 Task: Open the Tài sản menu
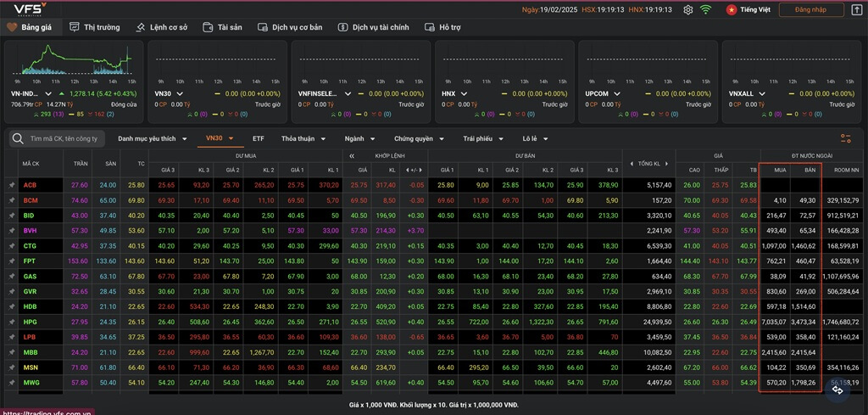point(223,26)
